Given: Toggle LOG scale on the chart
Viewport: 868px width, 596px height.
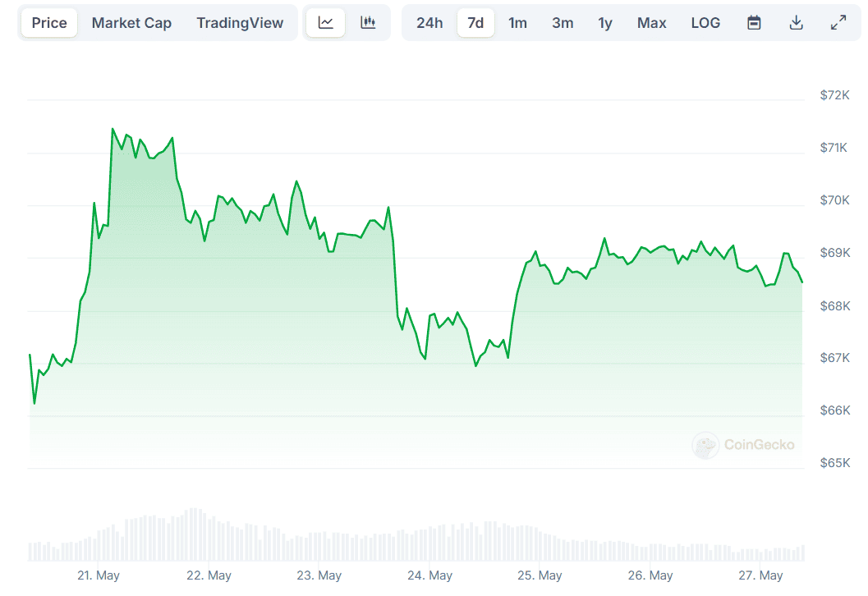Looking at the screenshot, I should (x=705, y=23).
